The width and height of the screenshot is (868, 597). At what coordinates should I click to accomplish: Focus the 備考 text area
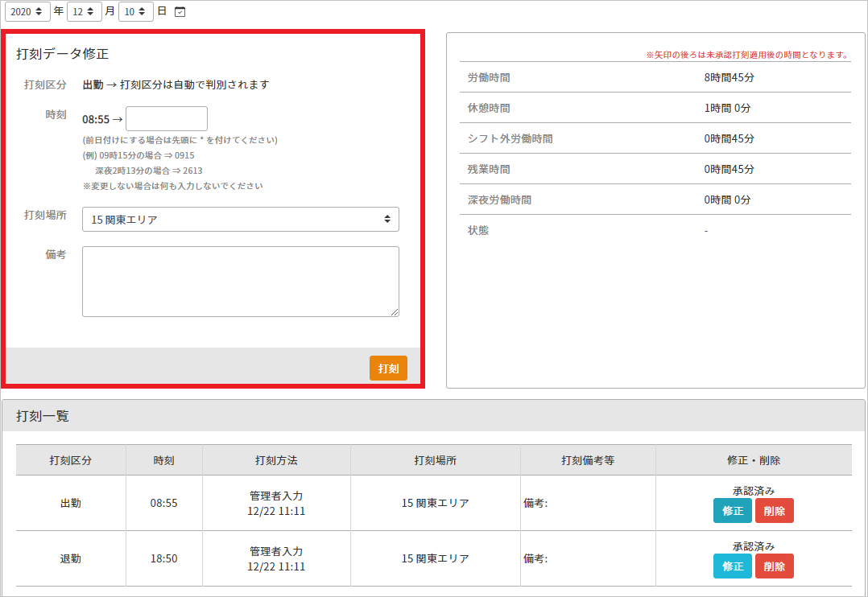(x=240, y=281)
